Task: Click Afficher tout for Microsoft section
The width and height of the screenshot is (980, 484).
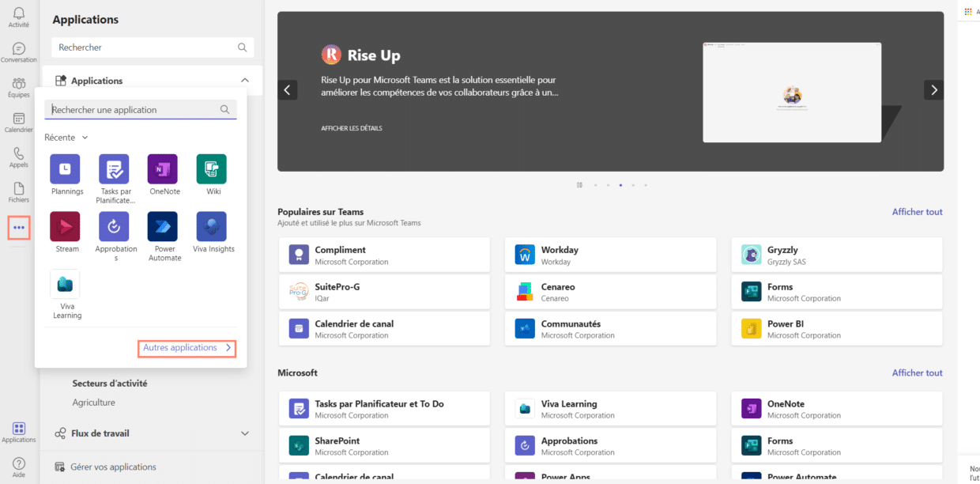Action: 917,373
